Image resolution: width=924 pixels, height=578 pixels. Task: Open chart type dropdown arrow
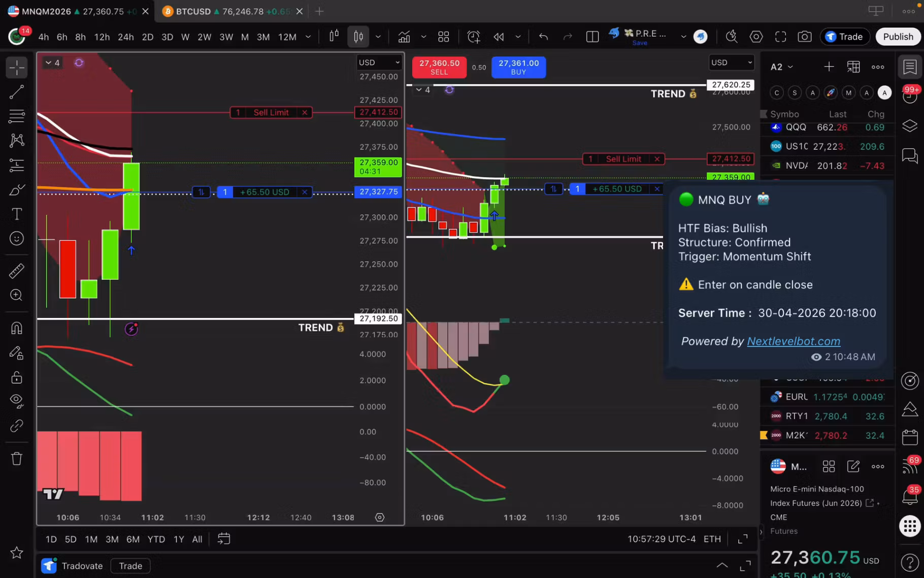[x=378, y=37]
